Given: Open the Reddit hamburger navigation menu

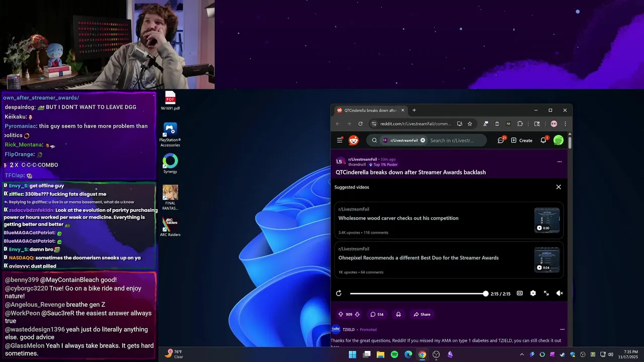Looking at the screenshot, I should (x=340, y=140).
